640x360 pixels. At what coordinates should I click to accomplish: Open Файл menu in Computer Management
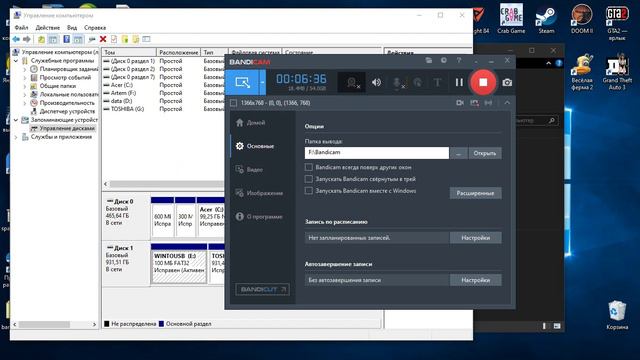click(21, 28)
